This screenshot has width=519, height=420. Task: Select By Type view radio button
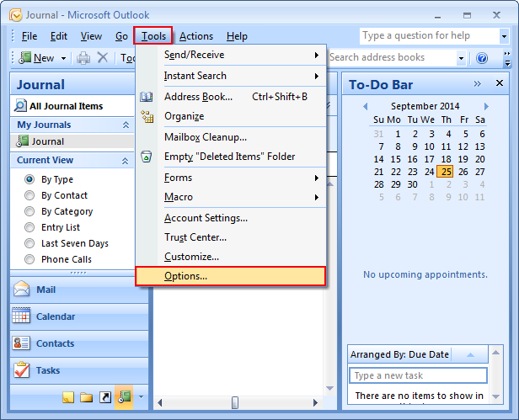point(29,179)
